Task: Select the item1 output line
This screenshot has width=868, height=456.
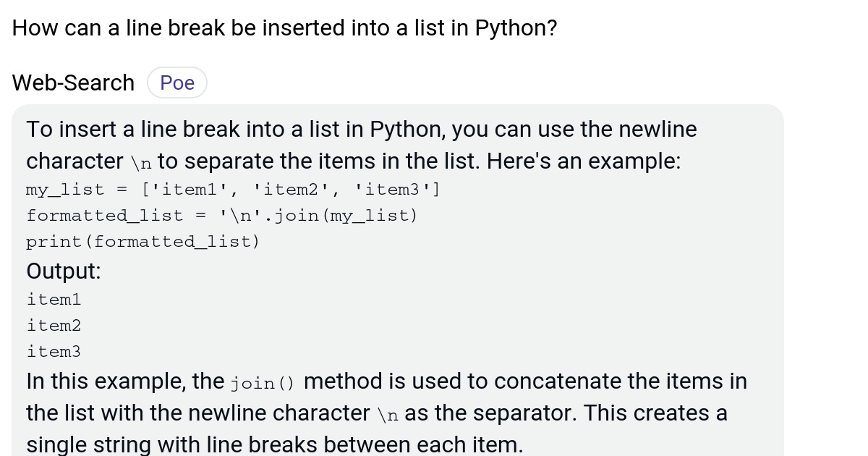Action: coord(54,299)
